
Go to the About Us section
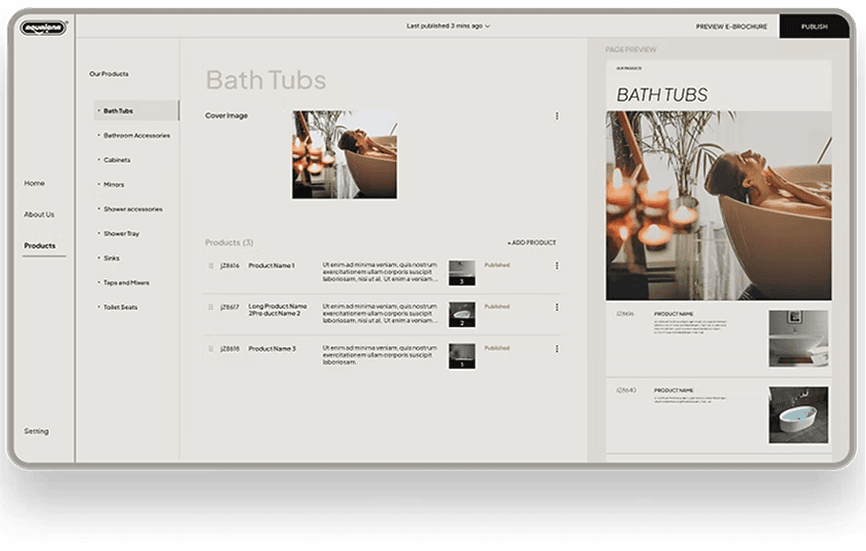[39, 215]
